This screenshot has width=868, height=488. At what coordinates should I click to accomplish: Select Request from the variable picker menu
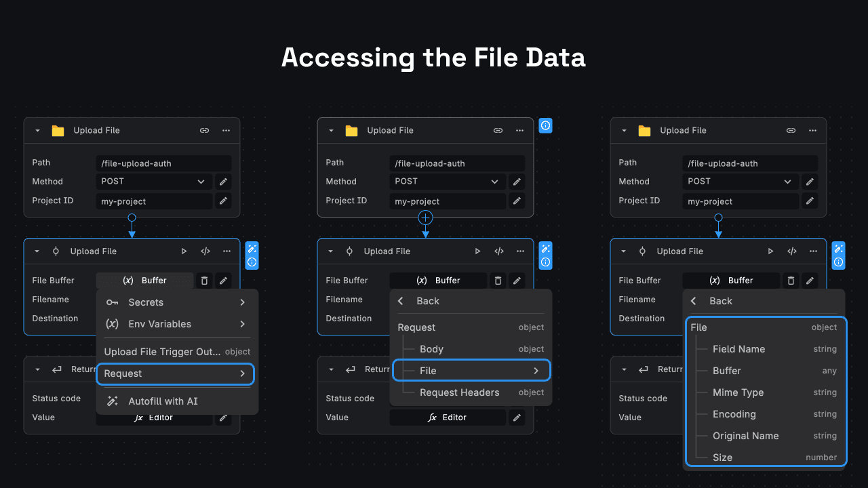[175, 373]
